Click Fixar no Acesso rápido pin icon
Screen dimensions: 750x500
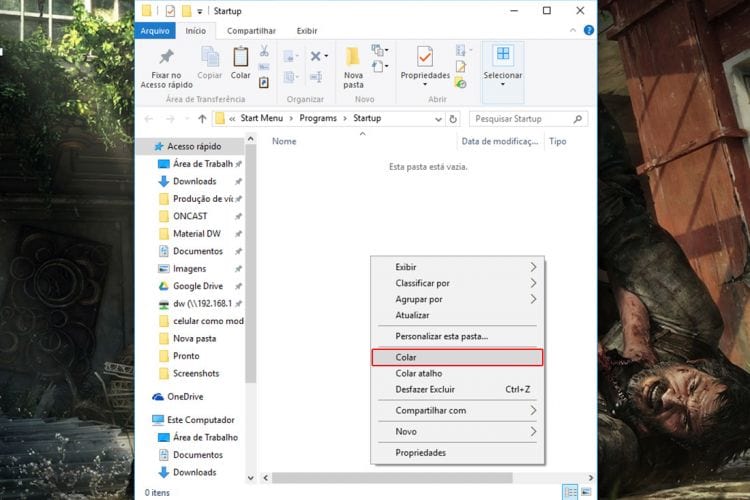click(166, 57)
